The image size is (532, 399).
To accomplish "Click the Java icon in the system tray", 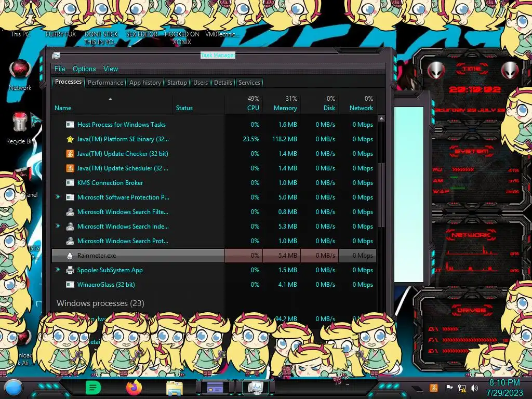I will 433,388.
